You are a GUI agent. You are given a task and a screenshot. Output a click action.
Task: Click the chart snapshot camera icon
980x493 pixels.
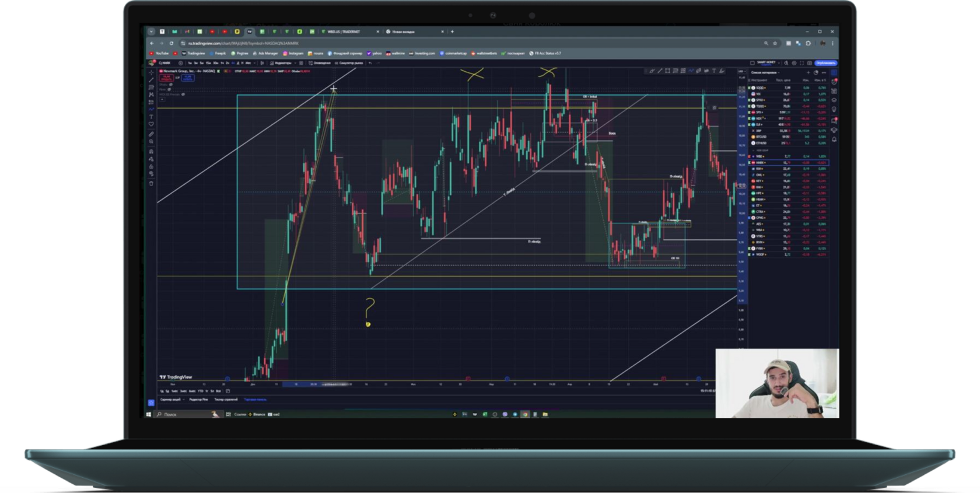pyautogui.click(x=809, y=63)
